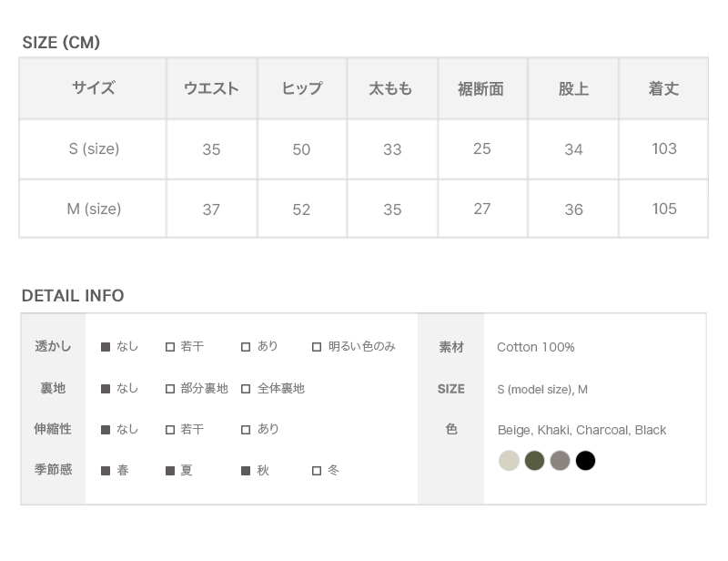The height and width of the screenshot is (561, 728).
Task: Check the 明るい色のみ checkbox
Action: point(317,347)
